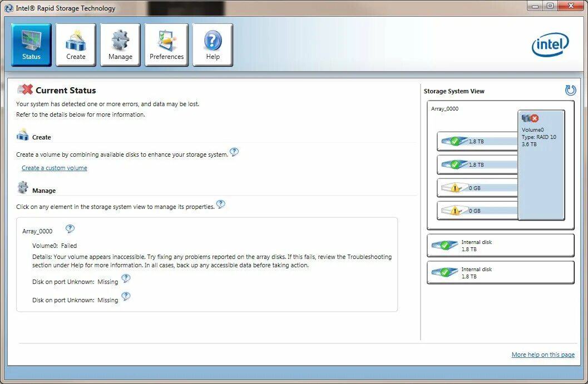Open the Create tab
Viewport: 588px width, 384px height.
(x=76, y=45)
